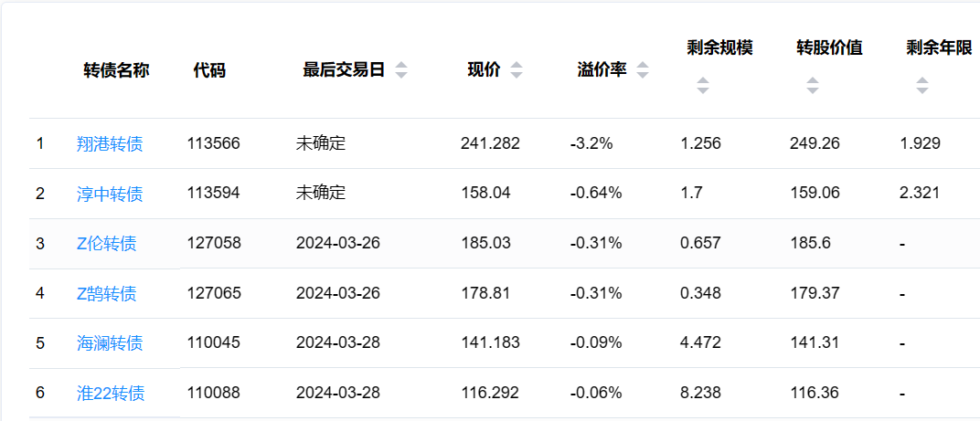
Task: Click price cell 241.282
Action: 490,143
